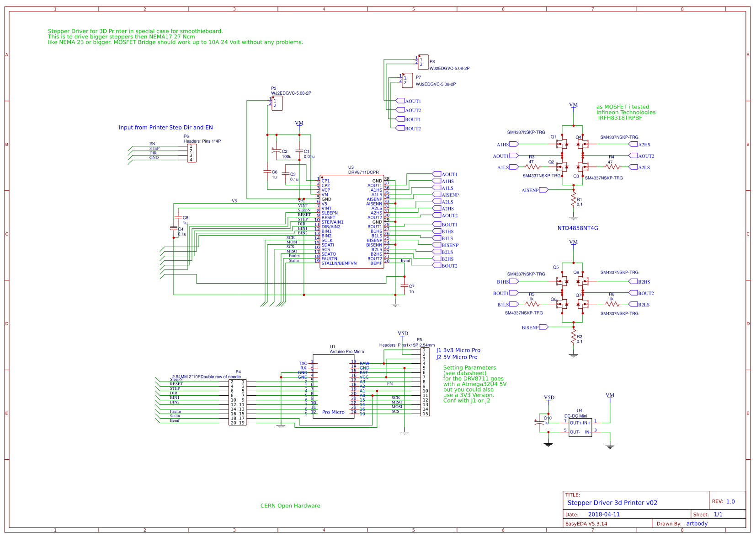Select MOSFET Q1 in the upper bridge

[x=561, y=143]
